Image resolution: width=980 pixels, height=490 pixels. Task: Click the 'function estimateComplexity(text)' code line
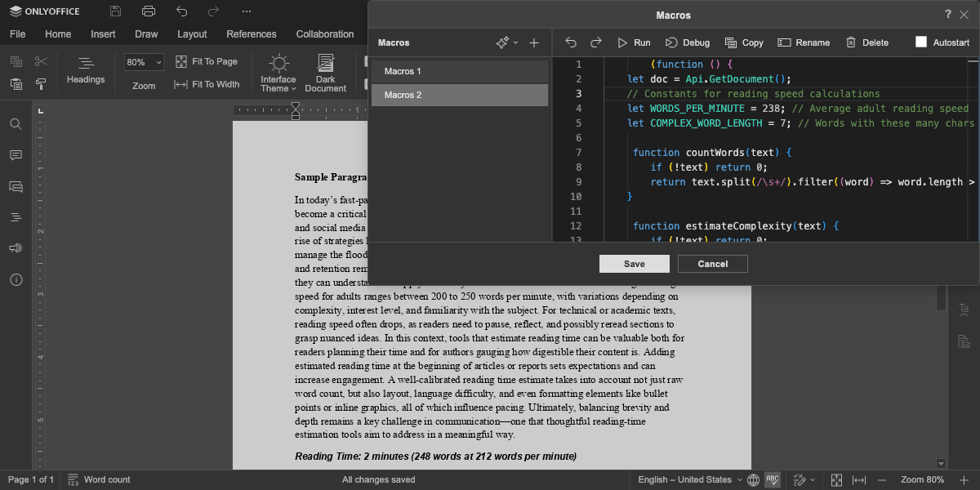tap(736, 226)
